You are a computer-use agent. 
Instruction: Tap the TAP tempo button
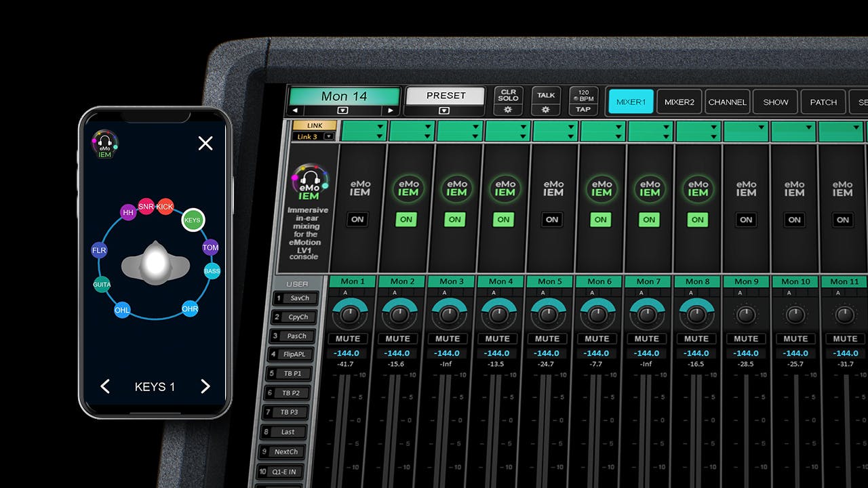tap(583, 109)
